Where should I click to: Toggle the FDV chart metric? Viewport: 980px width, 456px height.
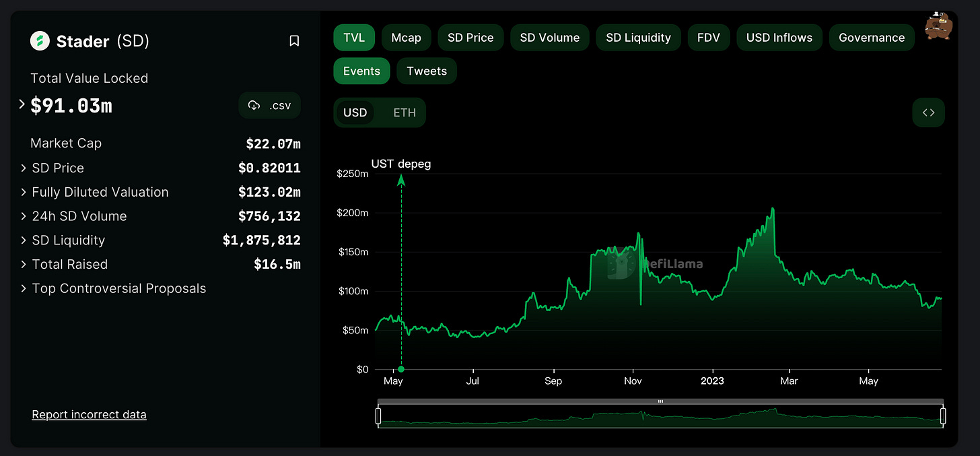tap(709, 38)
